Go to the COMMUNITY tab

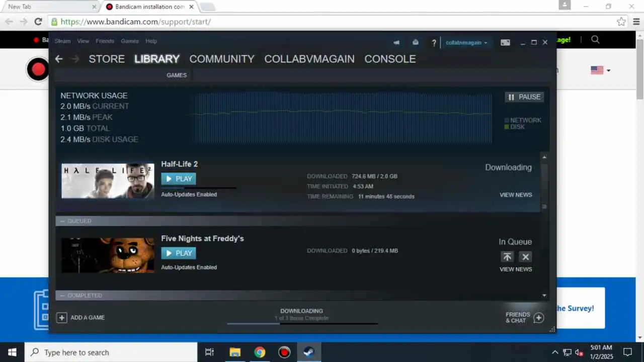pos(222,59)
